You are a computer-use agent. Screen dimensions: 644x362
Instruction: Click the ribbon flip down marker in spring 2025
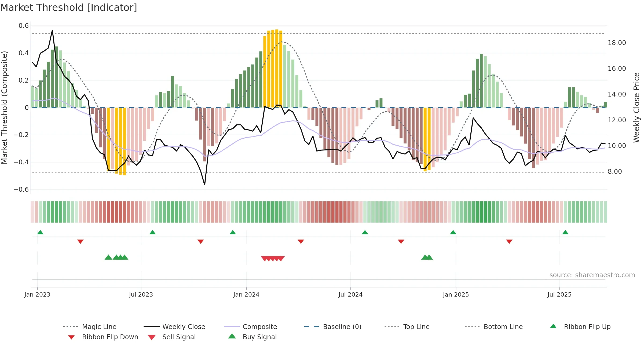point(509,241)
